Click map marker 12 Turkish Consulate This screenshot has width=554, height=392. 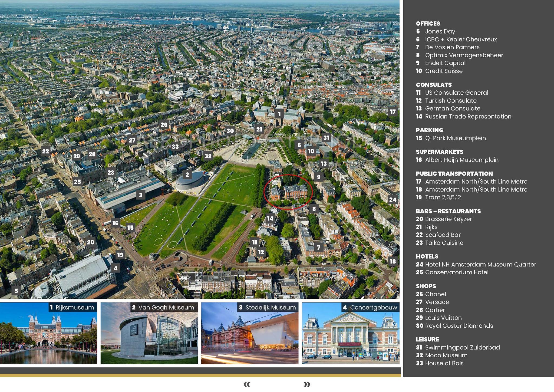[261, 252]
